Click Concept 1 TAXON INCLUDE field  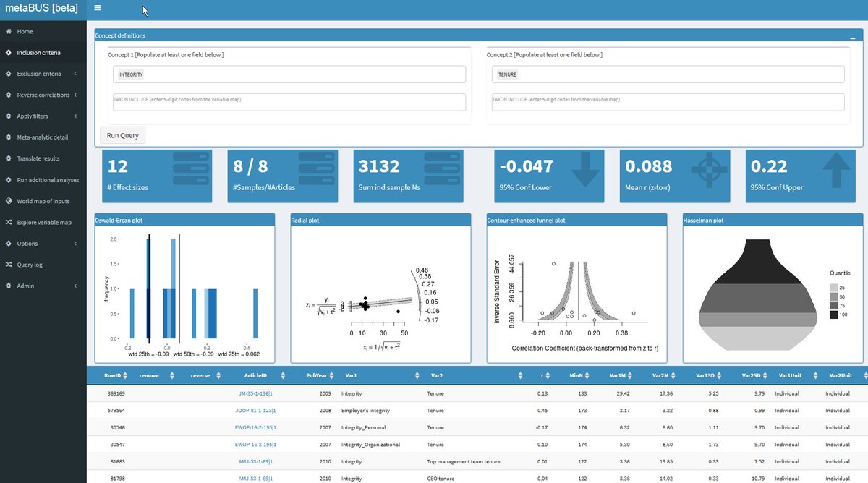click(x=289, y=102)
